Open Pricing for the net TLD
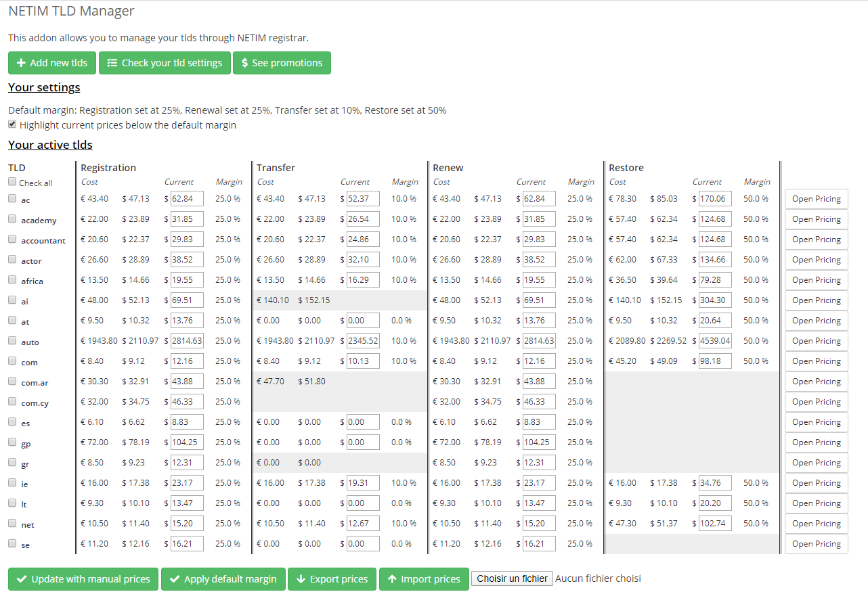 817,524
